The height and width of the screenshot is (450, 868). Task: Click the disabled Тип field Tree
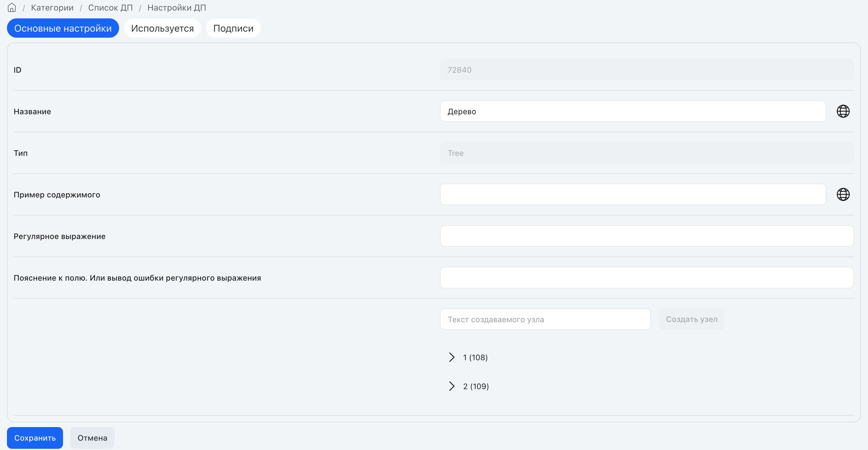pyautogui.click(x=647, y=153)
